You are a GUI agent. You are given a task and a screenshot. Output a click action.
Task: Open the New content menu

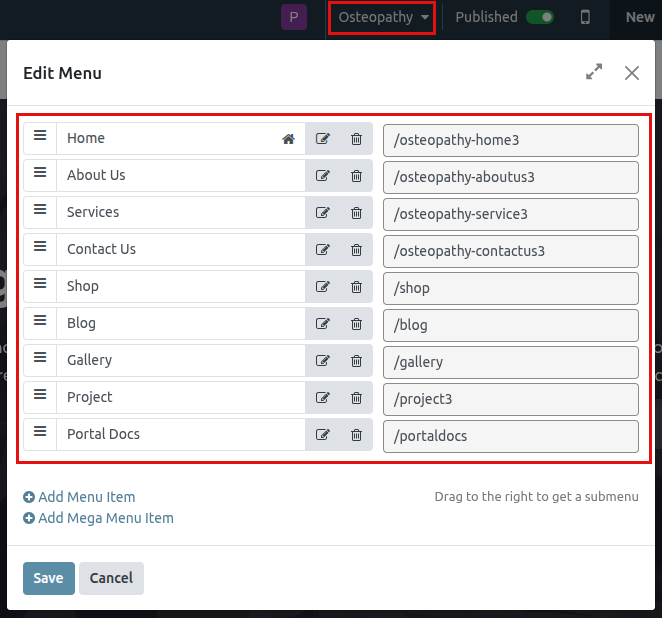click(x=640, y=17)
